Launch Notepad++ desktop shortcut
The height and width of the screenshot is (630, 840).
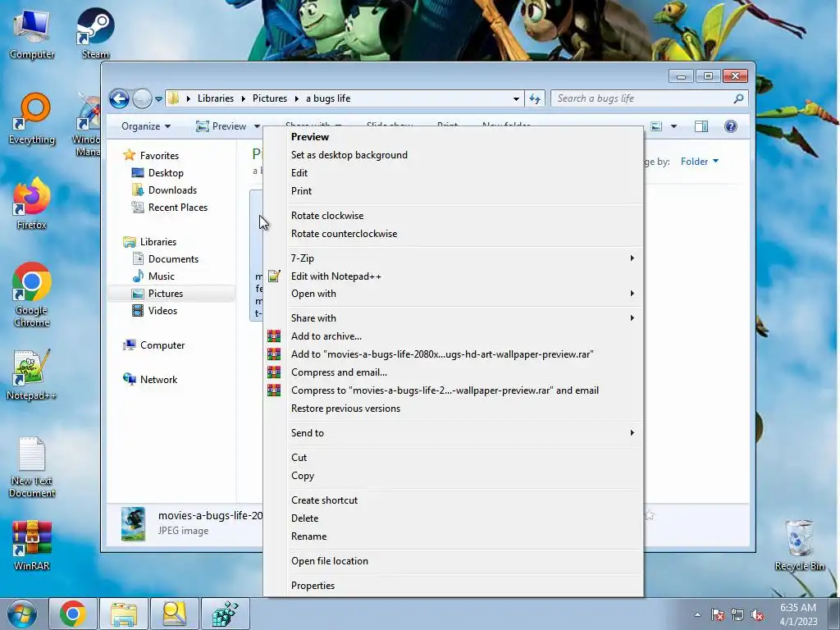pyautogui.click(x=32, y=375)
